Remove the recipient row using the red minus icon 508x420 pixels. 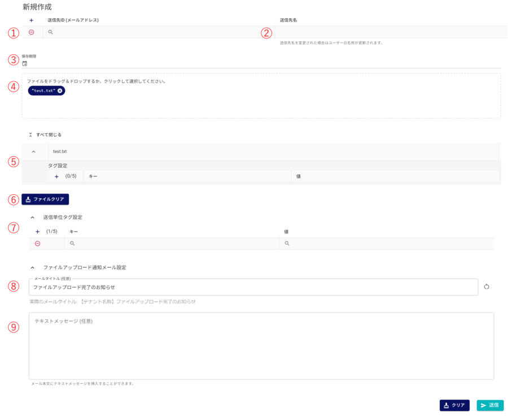click(x=31, y=32)
